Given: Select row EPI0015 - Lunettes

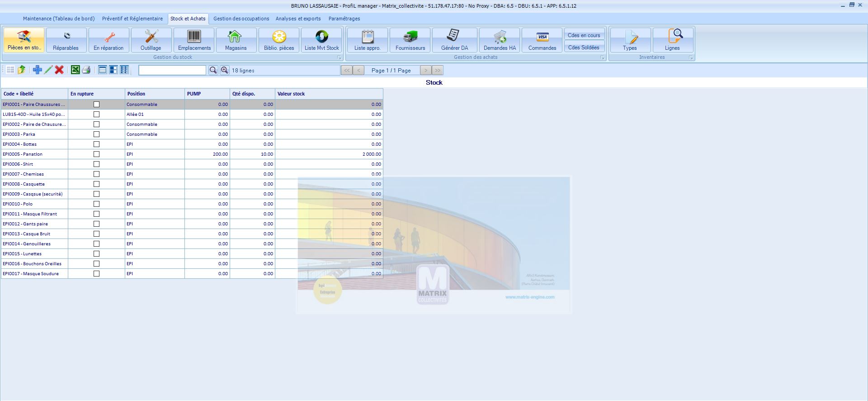Looking at the screenshot, I should (x=192, y=253).
